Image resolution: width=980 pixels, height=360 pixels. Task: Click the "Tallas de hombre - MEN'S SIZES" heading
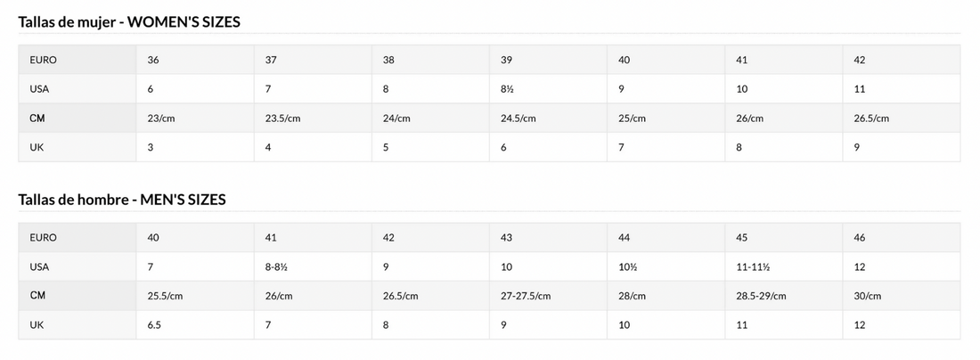click(x=122, y=200)
